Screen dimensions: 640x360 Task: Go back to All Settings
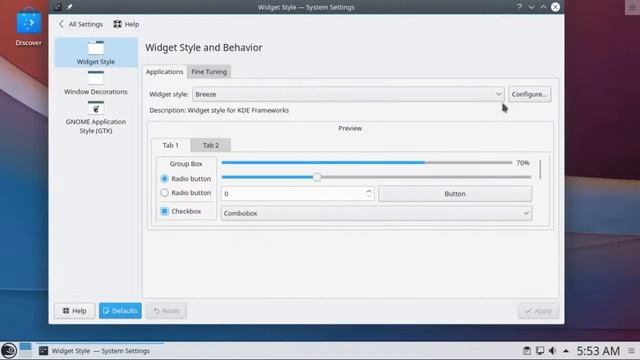click(80, 24)
